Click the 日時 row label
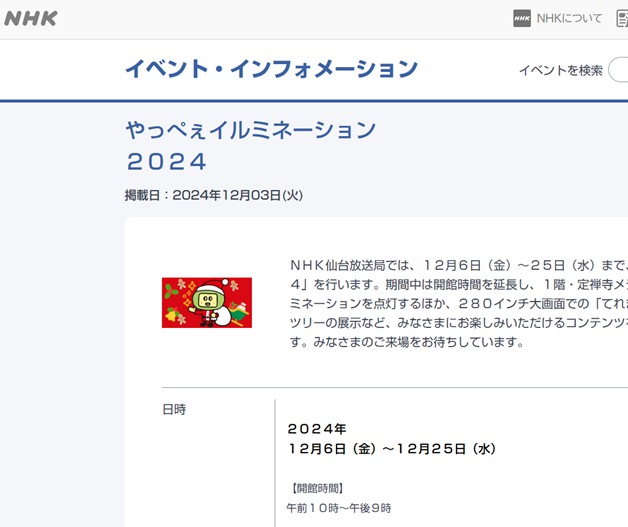The image size is (628, 527). (x=174, y=409)
